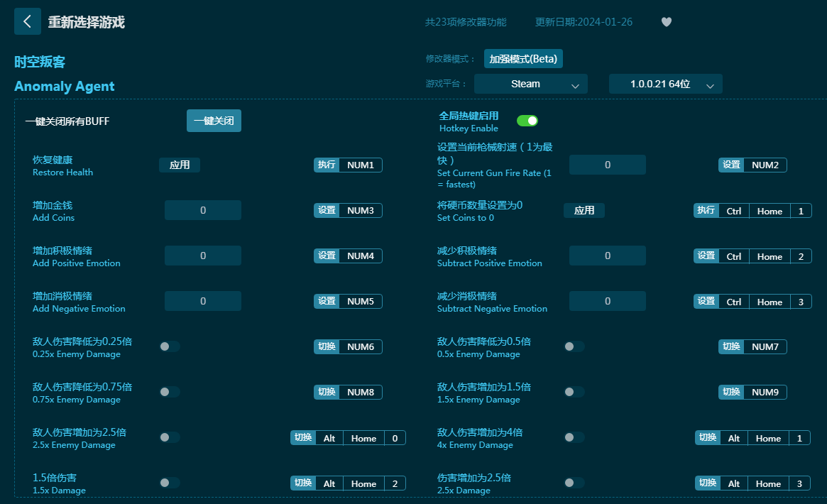Click the back arrow icon
The image size is (827, 504).
(27, 21)
